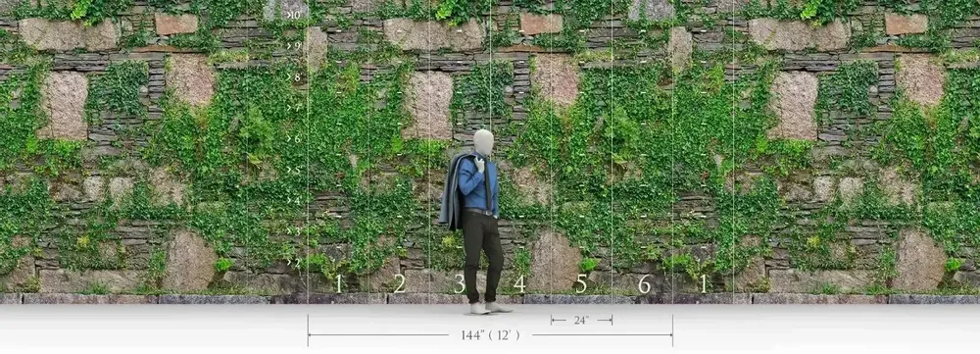Click the panel number 1 label after panel 6
This screenshot has width=980, height=354.
click(x=703, y=284)
